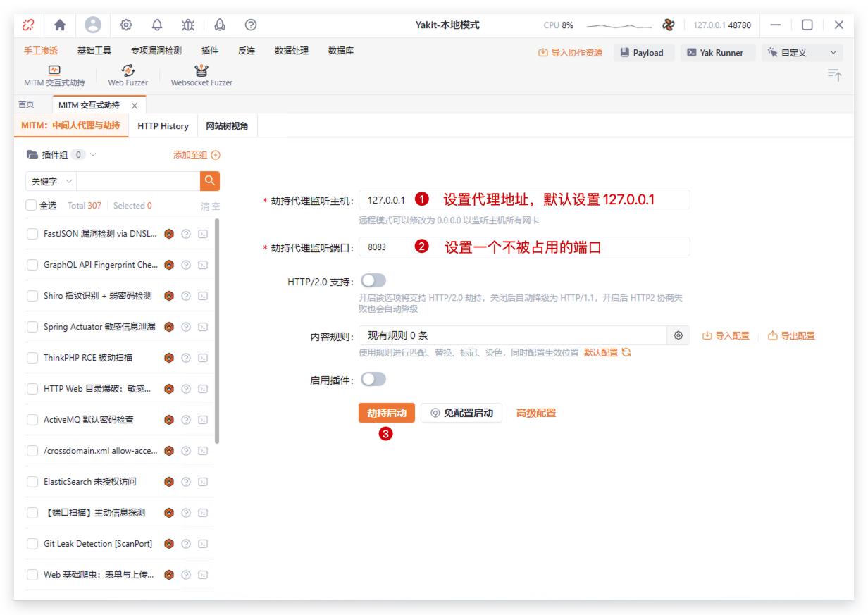Image resolution: width=868 pixels, height=615 pixels.
Task: Check the 全选 select-all checkbox
Action: point(31,206)
